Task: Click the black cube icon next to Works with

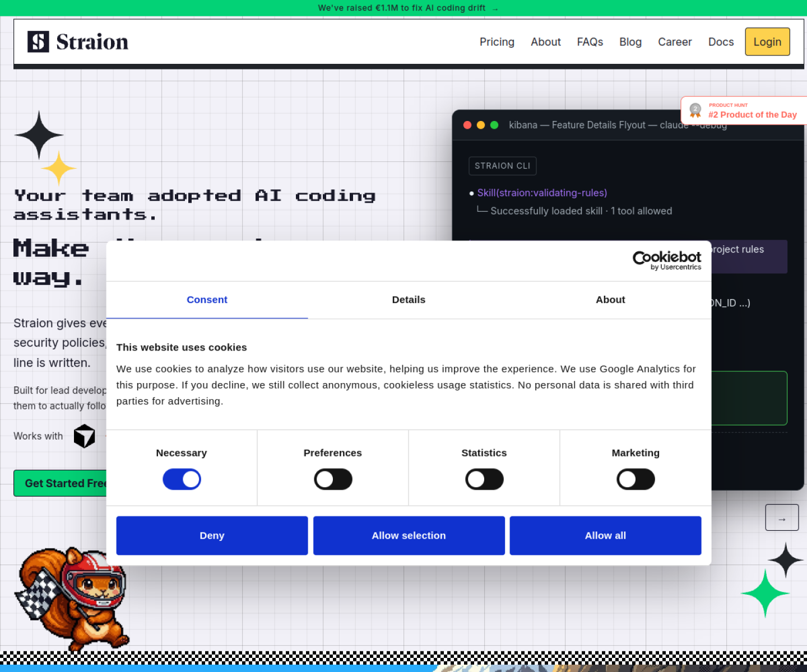Action: [x=85, y=436]
